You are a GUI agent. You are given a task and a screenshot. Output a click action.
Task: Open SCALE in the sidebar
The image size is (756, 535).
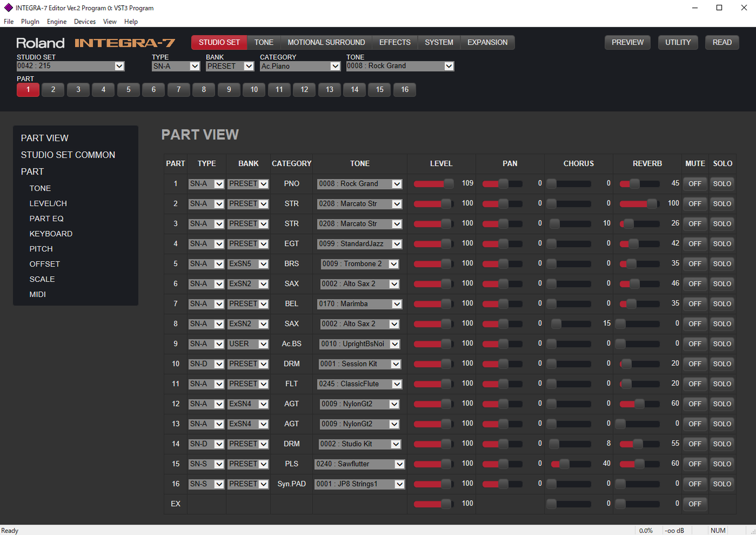click(42, 279)
